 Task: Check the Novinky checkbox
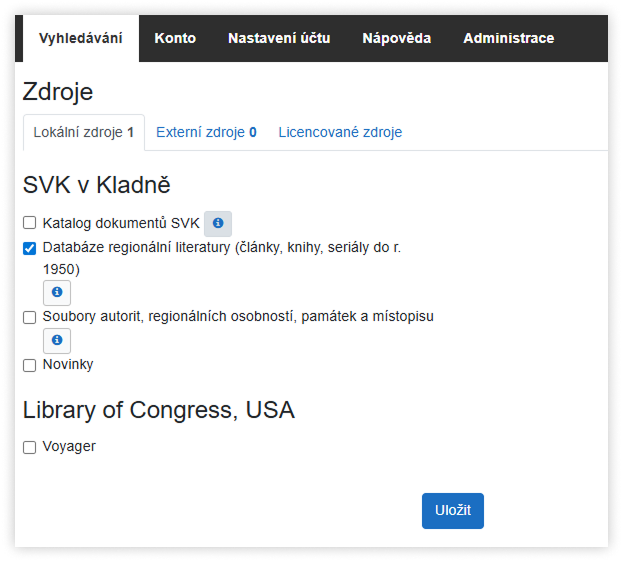tap(30, 365)
